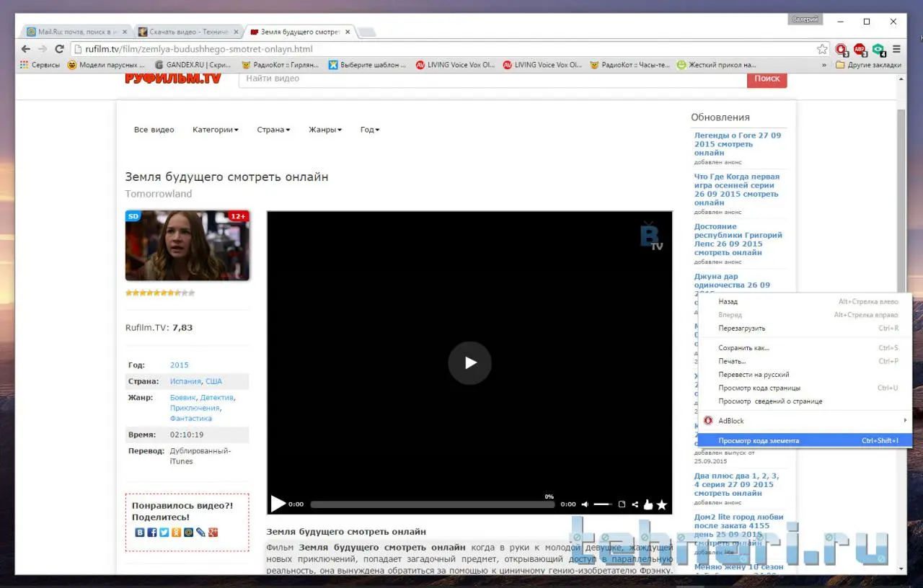923x588 pixels.
Task: Enter fullscreen using the player's square icon
Action: [x=622, y=504]
